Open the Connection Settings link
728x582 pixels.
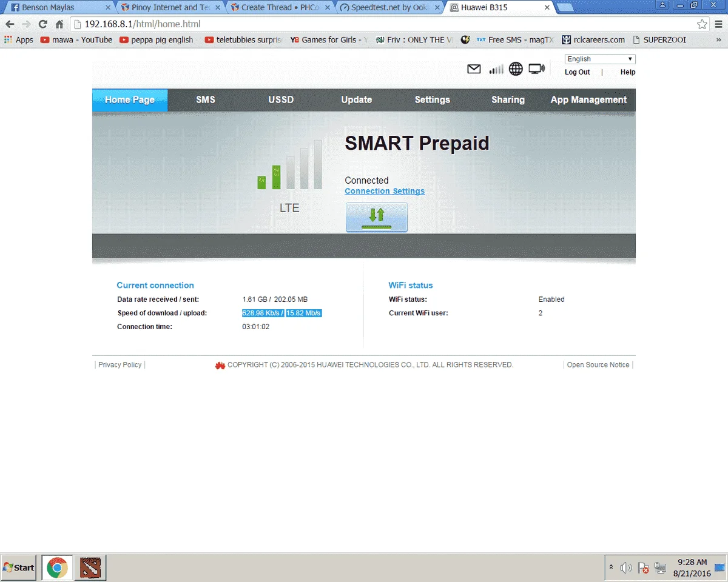[x=385, y=191]
